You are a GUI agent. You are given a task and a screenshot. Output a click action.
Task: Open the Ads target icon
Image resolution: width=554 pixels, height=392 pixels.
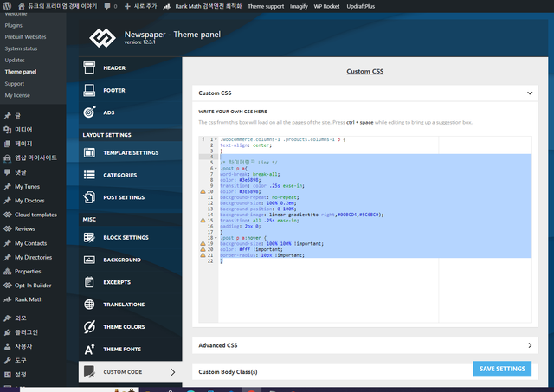click(89, 112)
